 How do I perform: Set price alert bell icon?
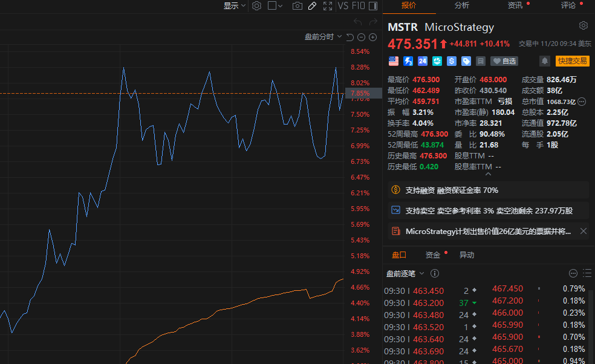pyautogui.click(x=545, y=61)
